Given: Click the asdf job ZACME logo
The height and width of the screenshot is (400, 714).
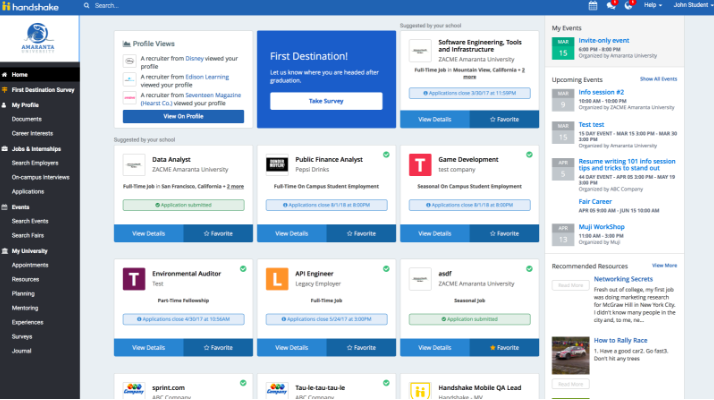Looking at the screenshot, I should point(420,279).
